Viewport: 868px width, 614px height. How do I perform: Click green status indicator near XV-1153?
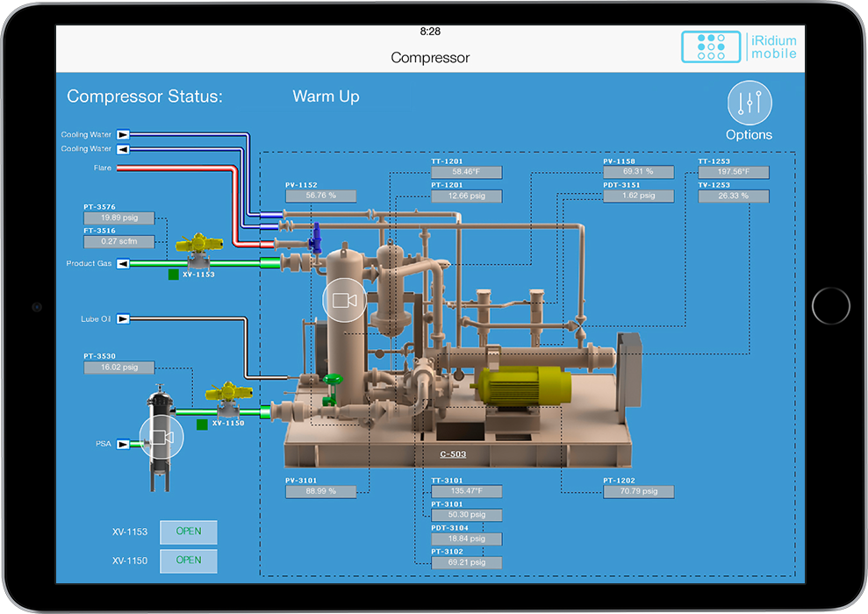(173, 275)
